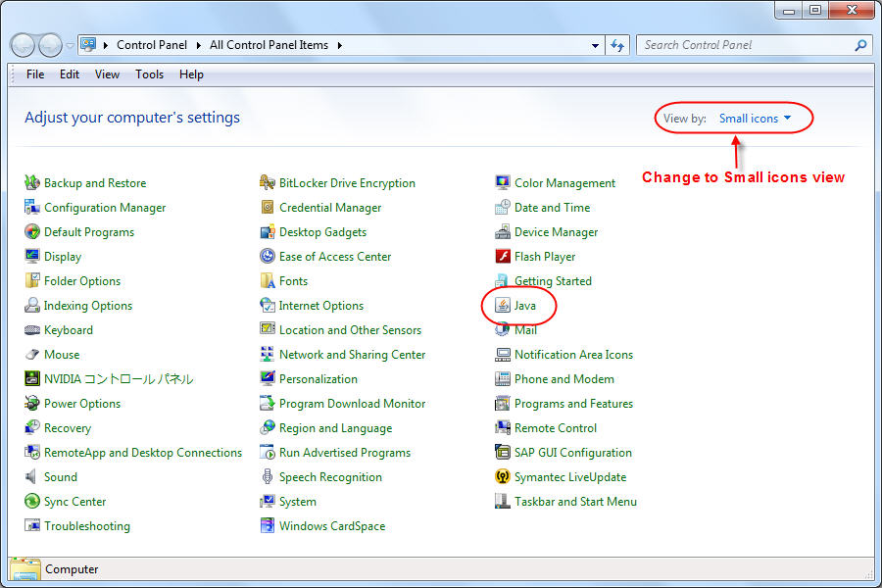Click the Internet Options icon

point(268,305)
